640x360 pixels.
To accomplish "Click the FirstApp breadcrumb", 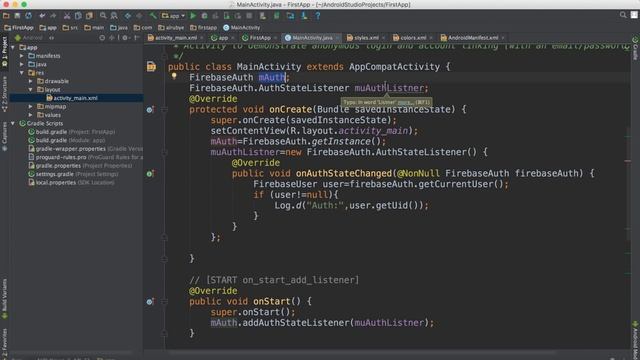I will [x=19, y=28].
